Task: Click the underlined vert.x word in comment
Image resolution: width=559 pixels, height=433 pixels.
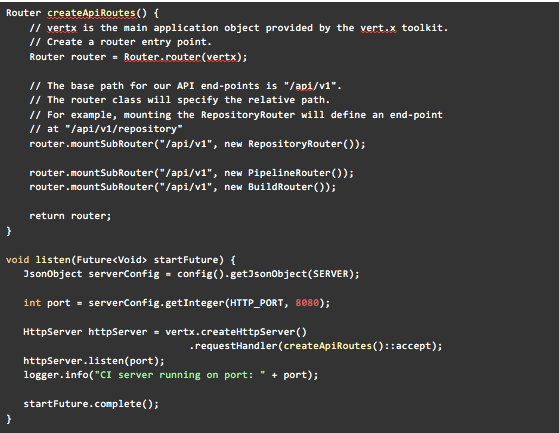Action: [x=378, y=28]
